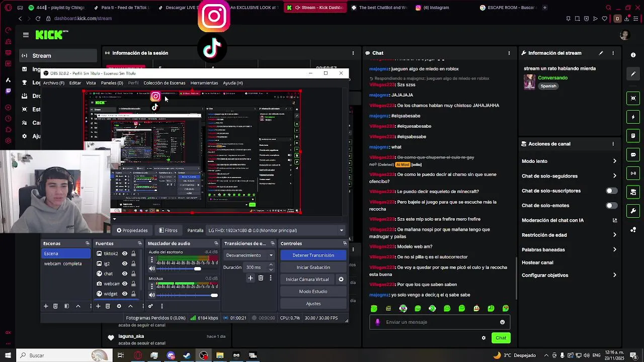
Task: Adjust Mic/Aux volume slider
Action: coord(187,296)
